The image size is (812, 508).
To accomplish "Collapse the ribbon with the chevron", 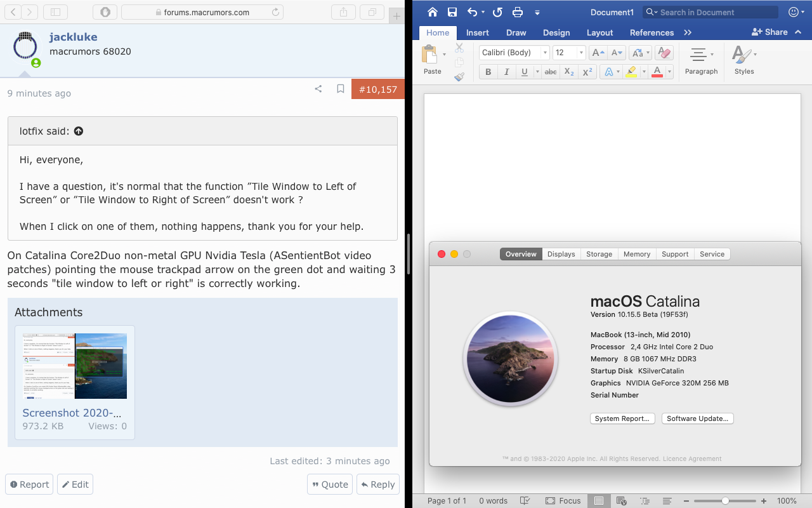I will click(799, 32).
